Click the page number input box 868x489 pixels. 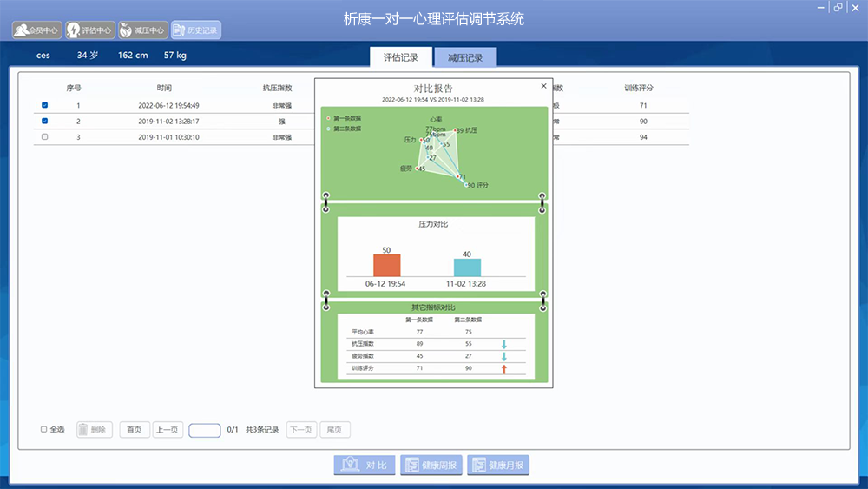click(x=204, y=430)
